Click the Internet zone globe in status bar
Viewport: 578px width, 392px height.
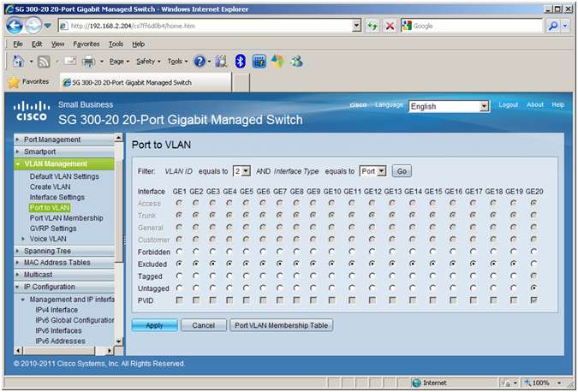(x=416, y=383)
